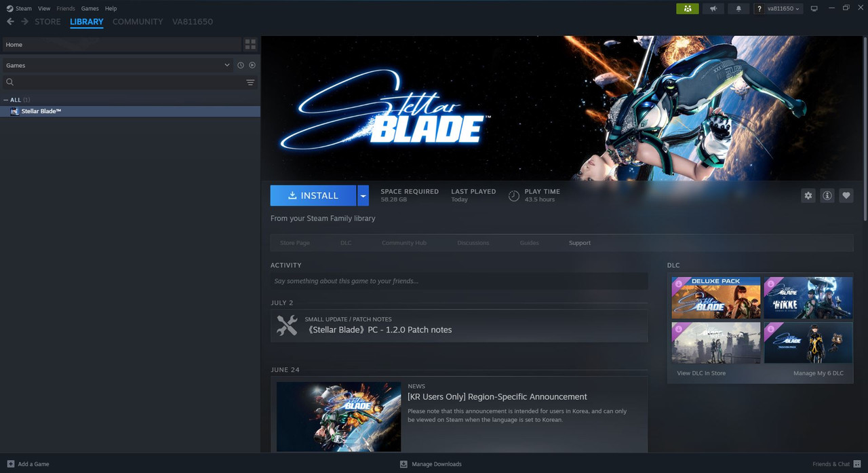Click the play time clock icon
This screenshot has width=868, height=473.
pyautogui.click(x=514, y=196)
